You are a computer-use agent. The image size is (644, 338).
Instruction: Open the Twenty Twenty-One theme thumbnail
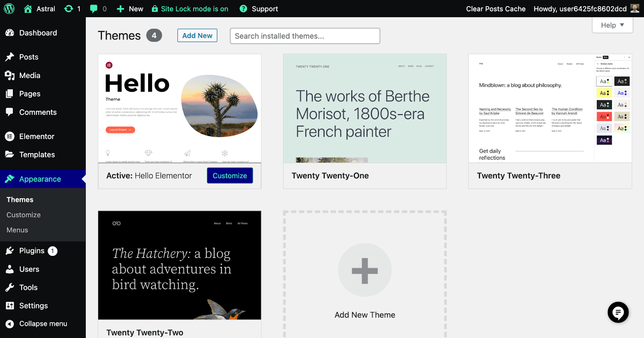coord(365,108)
